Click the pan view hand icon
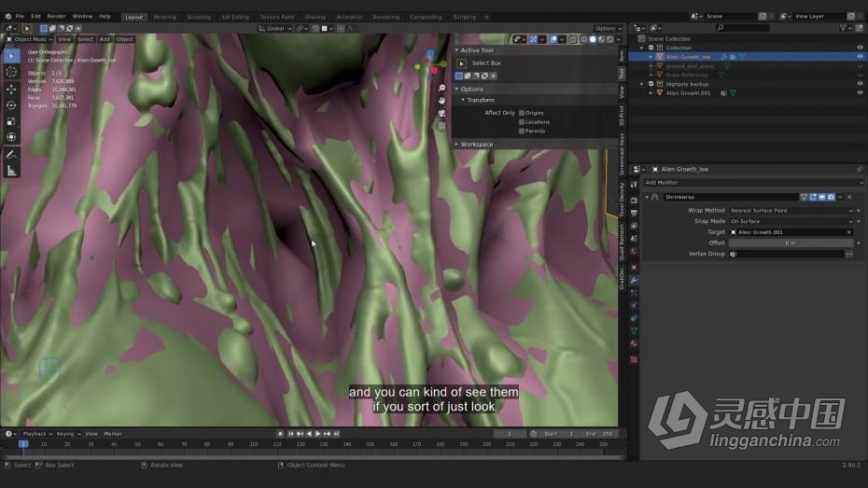868x488 pixels. pos(441,101)
